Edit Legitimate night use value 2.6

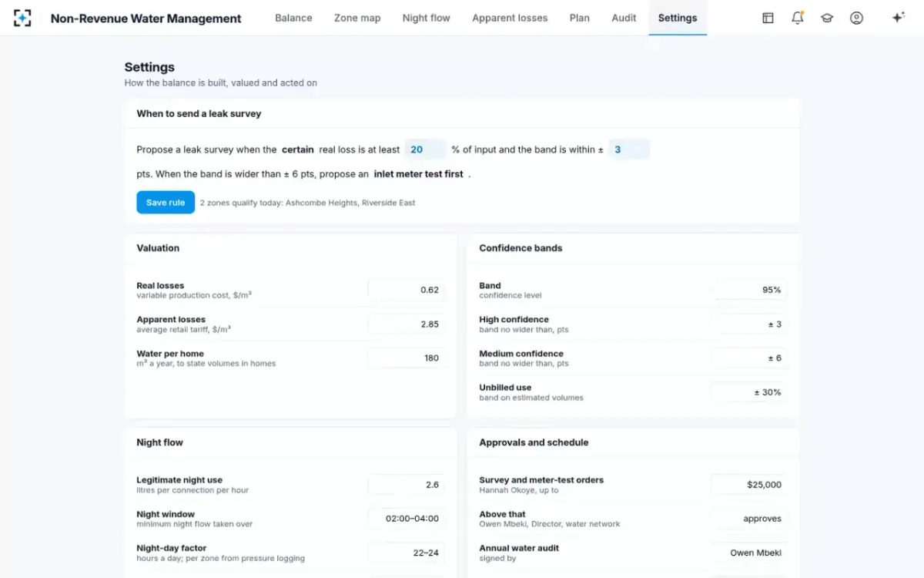(406, 485)
